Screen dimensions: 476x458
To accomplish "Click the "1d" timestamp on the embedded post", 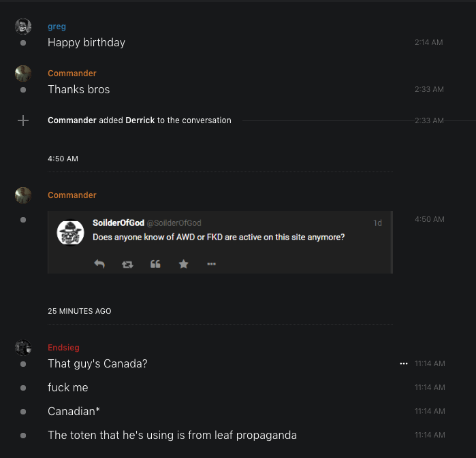I will 378,223.
